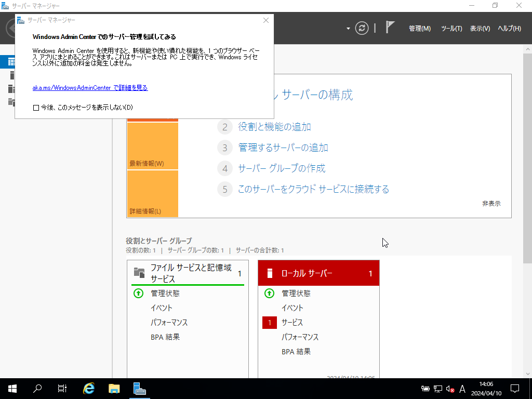
Task: Click the folder icon on the ファイル サービス tile
Action: click(x=139, y=273)
